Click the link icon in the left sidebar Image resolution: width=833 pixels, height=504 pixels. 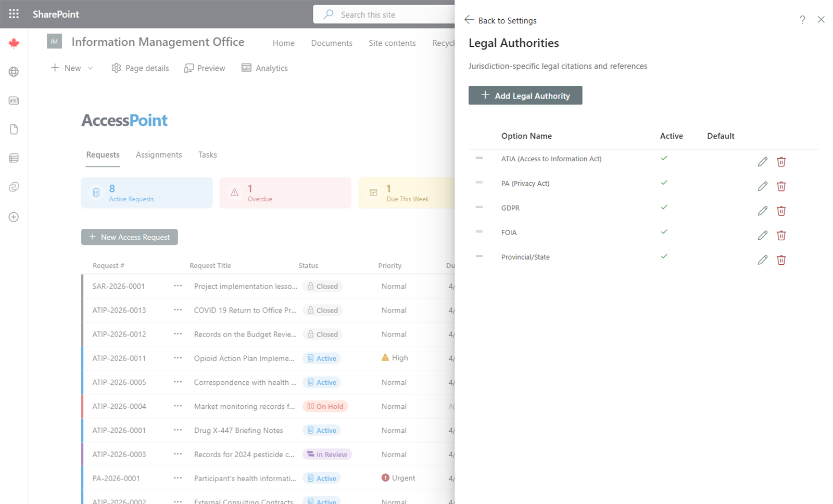[x=14, y=187]
